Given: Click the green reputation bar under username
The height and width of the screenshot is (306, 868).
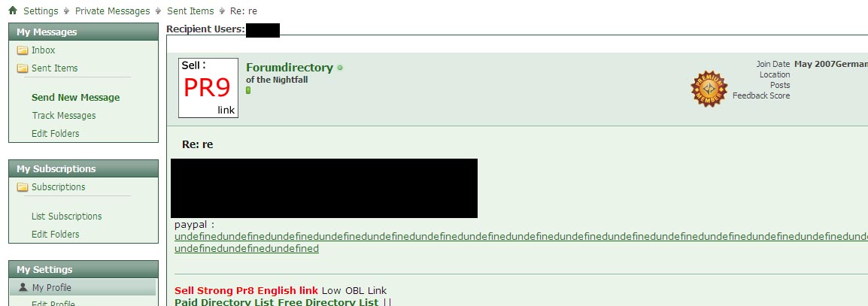Looking at the screenshot, I should pos(248,90).
